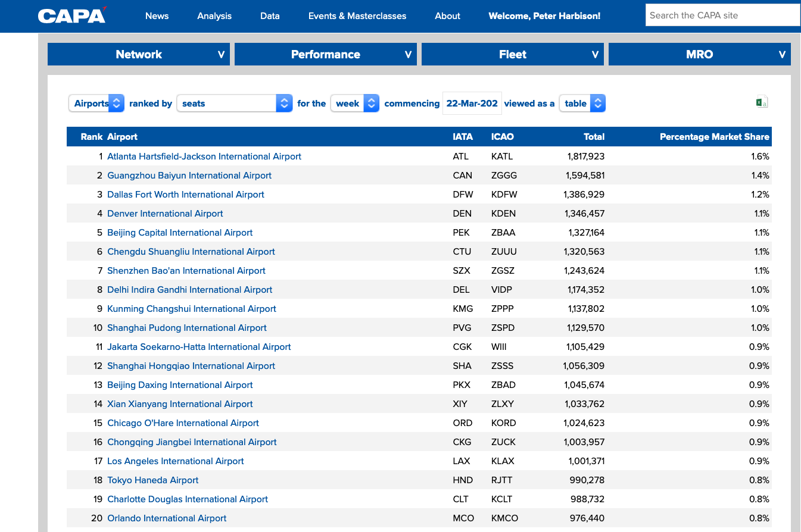Select the ATL IATA code cell
Screen dimensions: 801x532
coord(461,157)
